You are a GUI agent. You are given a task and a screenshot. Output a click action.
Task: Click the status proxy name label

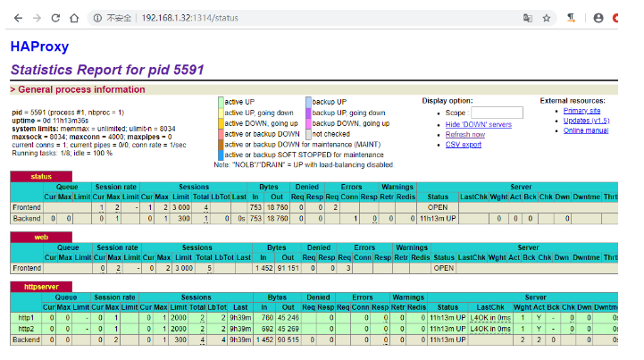tap(41, 177)
